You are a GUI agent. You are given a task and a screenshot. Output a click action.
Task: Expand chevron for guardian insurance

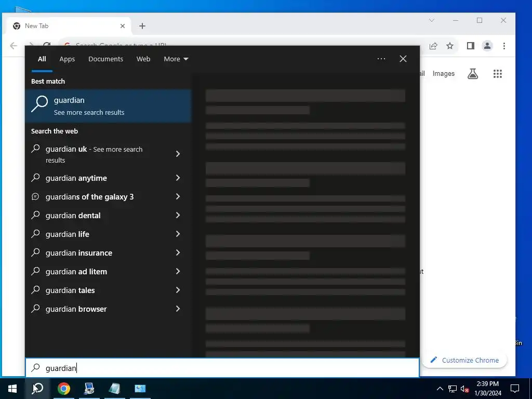[178, 252]
